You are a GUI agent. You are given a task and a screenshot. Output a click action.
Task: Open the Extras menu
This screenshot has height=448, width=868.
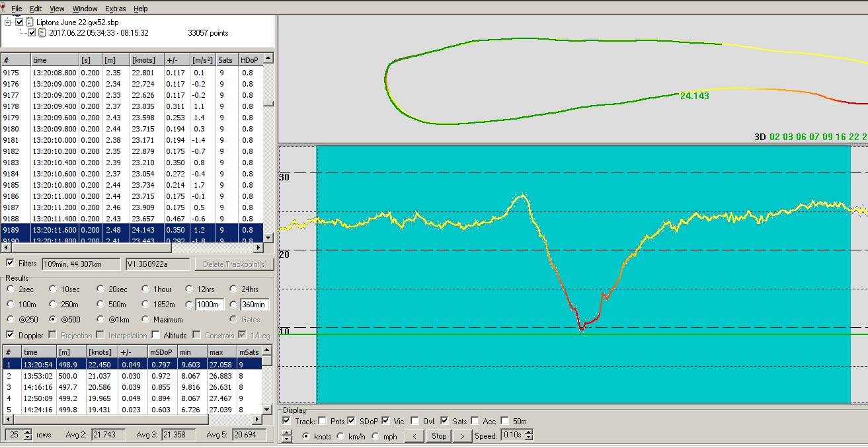[115, 9]
